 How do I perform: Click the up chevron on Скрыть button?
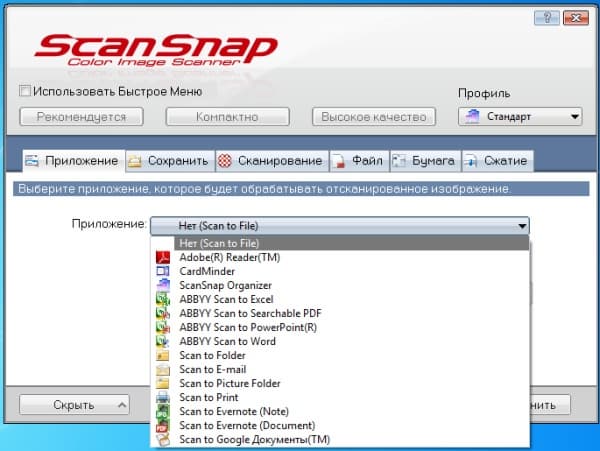(x=122, y=405)
